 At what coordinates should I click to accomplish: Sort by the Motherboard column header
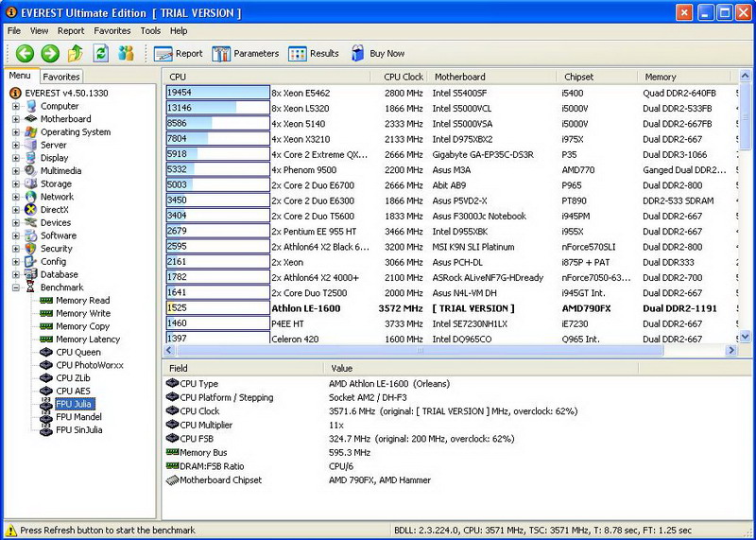pos(491,77)
